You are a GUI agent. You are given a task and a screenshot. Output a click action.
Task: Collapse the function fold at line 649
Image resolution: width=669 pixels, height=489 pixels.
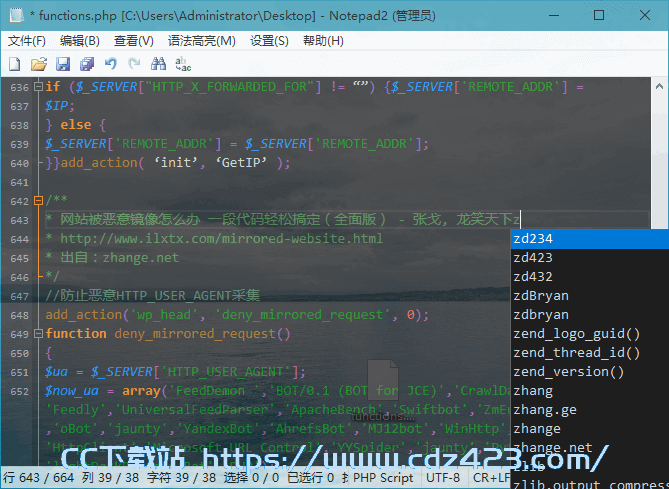(38, 333)
